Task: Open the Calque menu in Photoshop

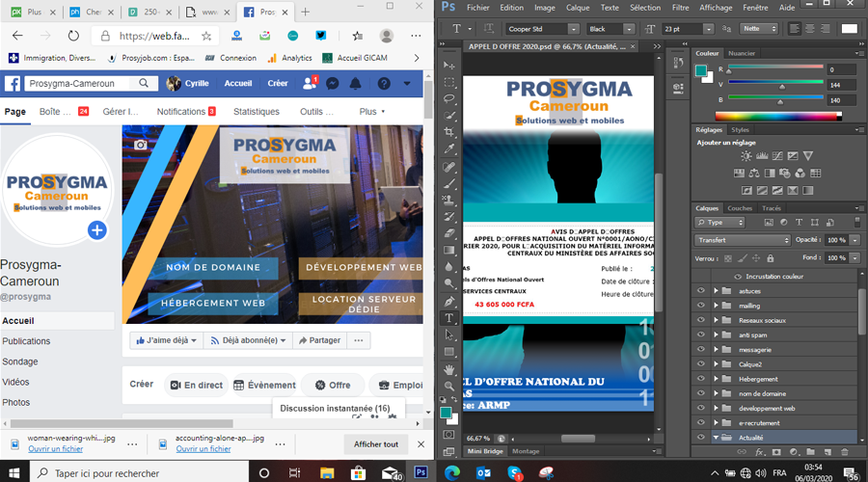Action: (578, 8)
